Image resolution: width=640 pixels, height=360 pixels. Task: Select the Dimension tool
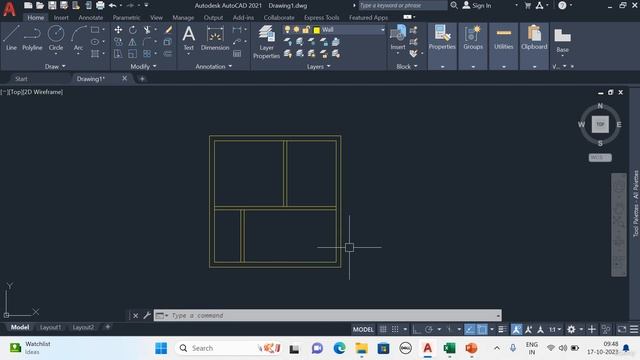[x=215, y=38]
